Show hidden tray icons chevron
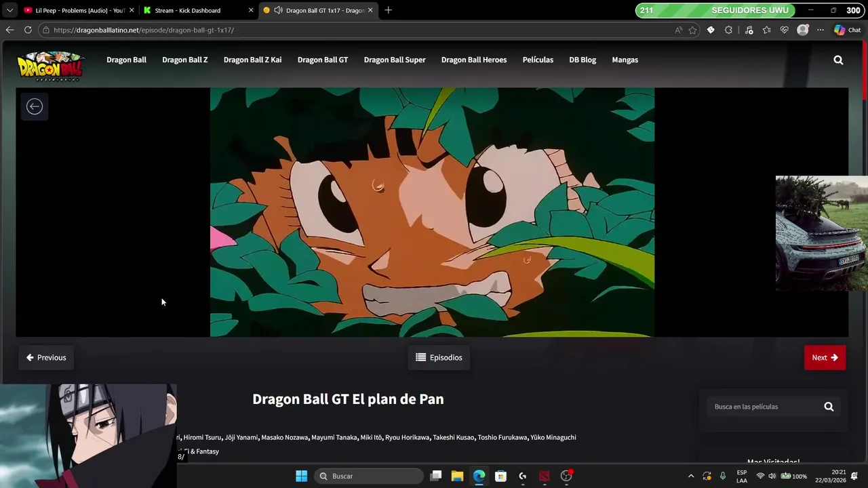This screenshot has height=488, width=868. click(x=691, y=476)
